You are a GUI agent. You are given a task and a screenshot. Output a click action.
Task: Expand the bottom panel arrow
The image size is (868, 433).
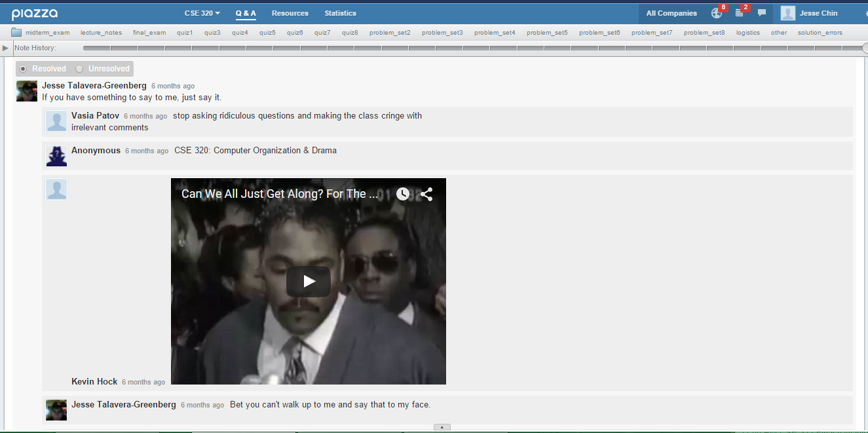(x=442, y=427)
